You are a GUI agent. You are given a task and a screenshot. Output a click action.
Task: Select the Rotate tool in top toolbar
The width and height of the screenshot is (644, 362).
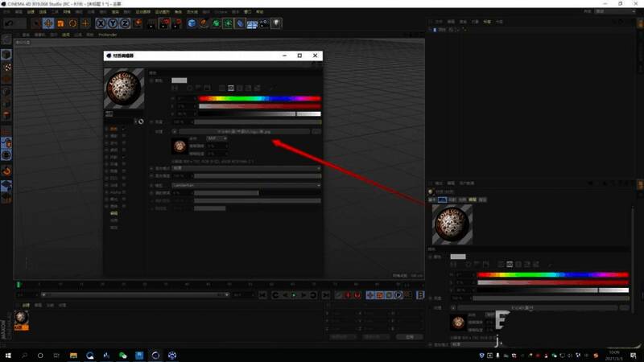72,23
